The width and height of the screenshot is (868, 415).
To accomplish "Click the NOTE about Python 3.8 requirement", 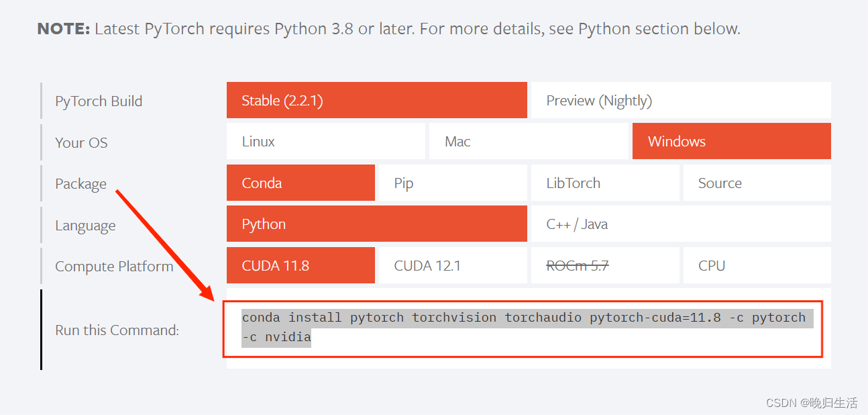I will tap(389, 29).
